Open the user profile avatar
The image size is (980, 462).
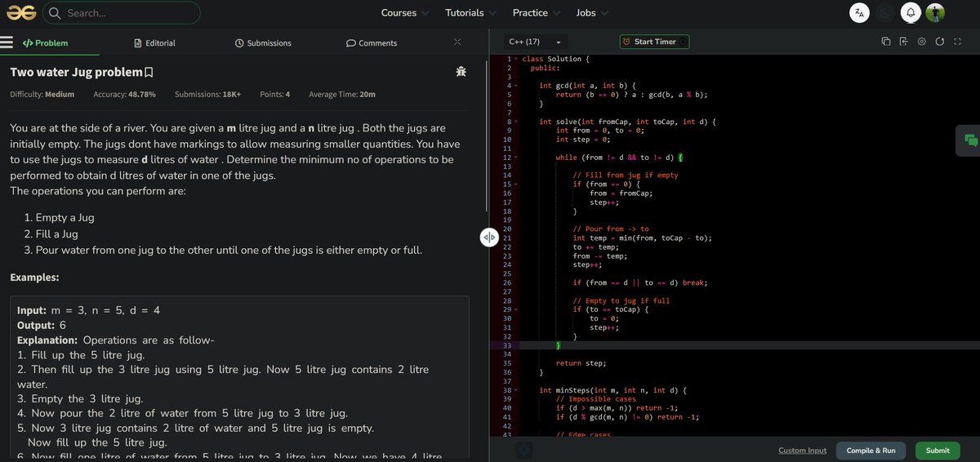tap(935, 12)
